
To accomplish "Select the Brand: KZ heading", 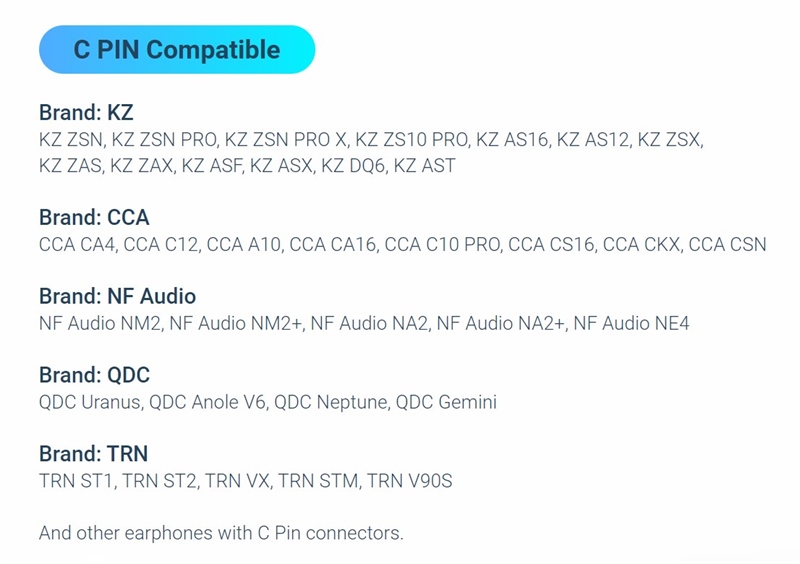I will (x=86, y=112).
